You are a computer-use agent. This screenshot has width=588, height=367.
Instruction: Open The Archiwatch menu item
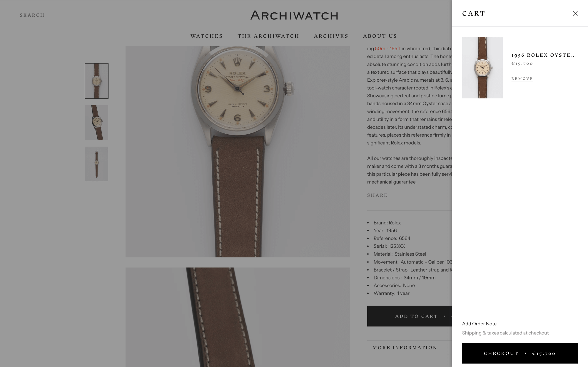(268, 36)
